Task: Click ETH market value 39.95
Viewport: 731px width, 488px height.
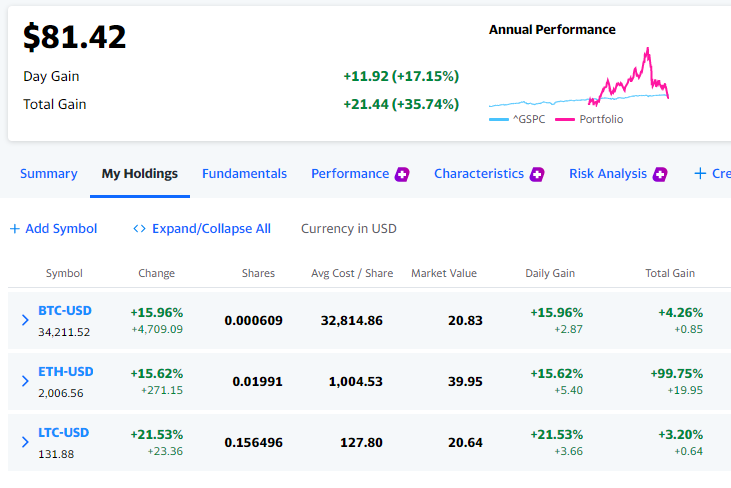Action: pos(465,382)
